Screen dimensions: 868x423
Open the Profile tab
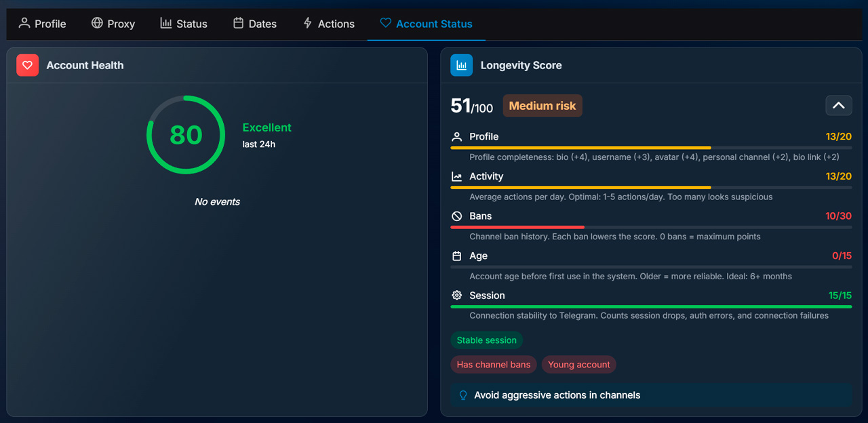pyautogui.click(x=42, y=24)
